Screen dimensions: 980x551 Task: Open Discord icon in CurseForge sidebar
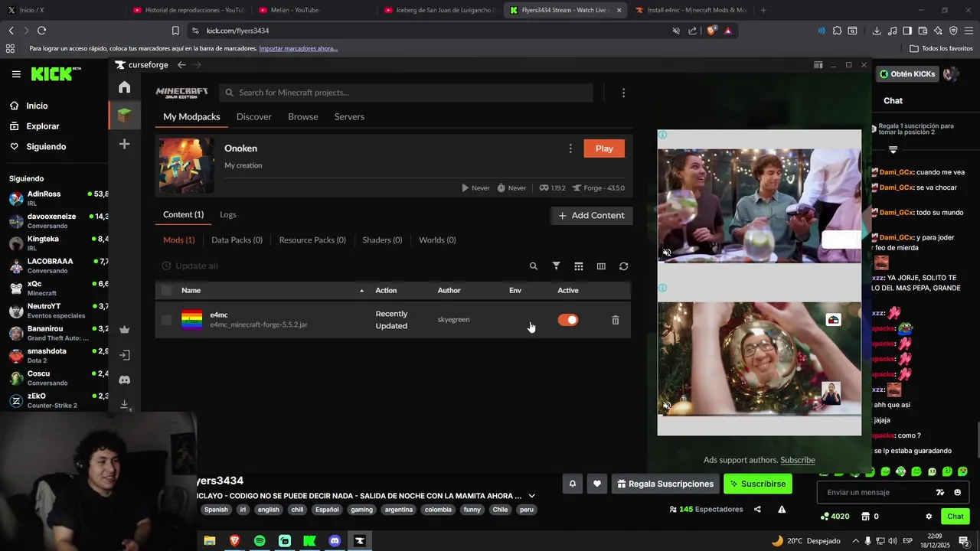coord(124,380)
